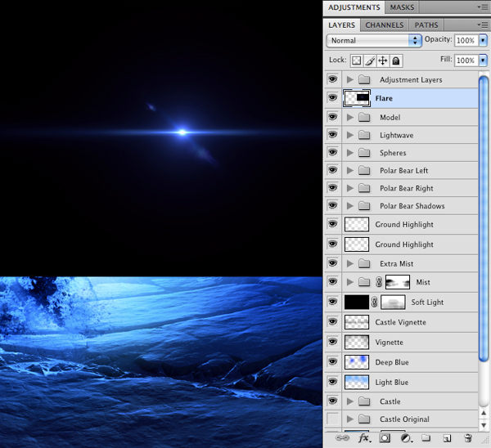
Task: Toggle the eye icon for Spheres
Action: (332, 152)
